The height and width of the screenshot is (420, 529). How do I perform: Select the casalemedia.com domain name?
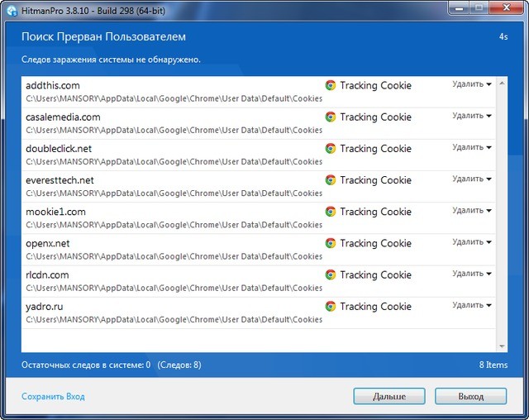[x=63, y=117]
